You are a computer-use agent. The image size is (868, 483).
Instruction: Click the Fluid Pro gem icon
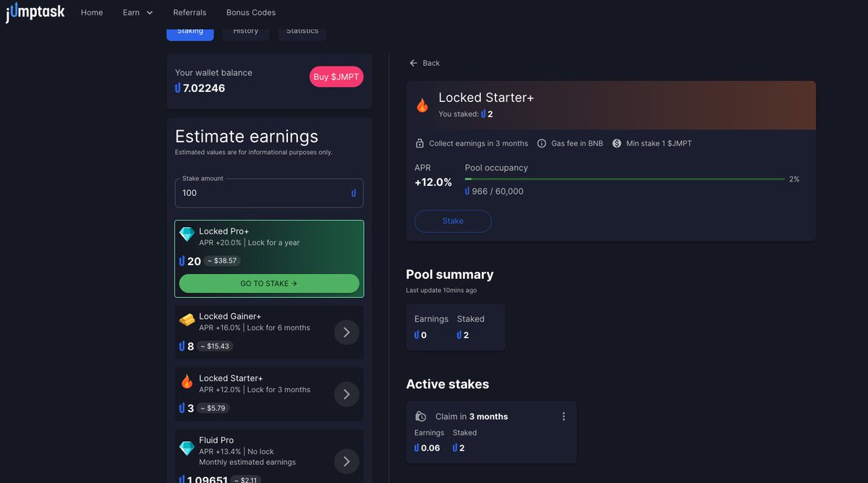pyautogui.click(x=187, y=448)
